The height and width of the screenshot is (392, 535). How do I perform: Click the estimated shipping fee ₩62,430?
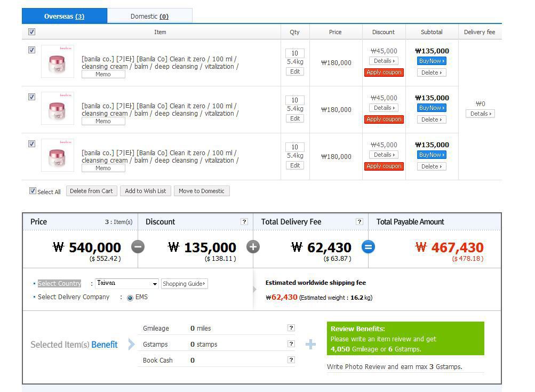tap(282, 297)
